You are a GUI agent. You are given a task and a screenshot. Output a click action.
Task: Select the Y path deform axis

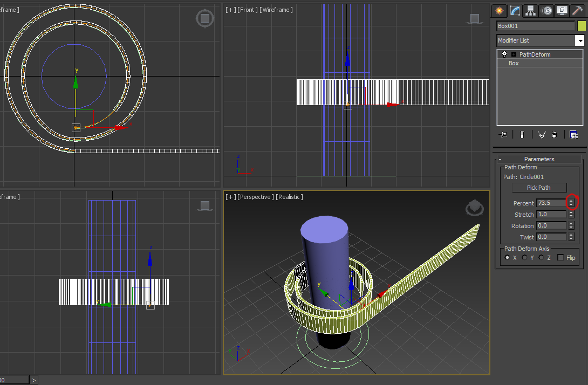pos(524,258)
